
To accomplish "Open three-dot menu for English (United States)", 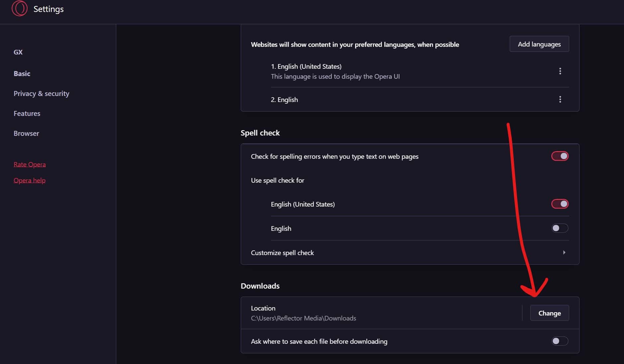I will pos(560,71).
